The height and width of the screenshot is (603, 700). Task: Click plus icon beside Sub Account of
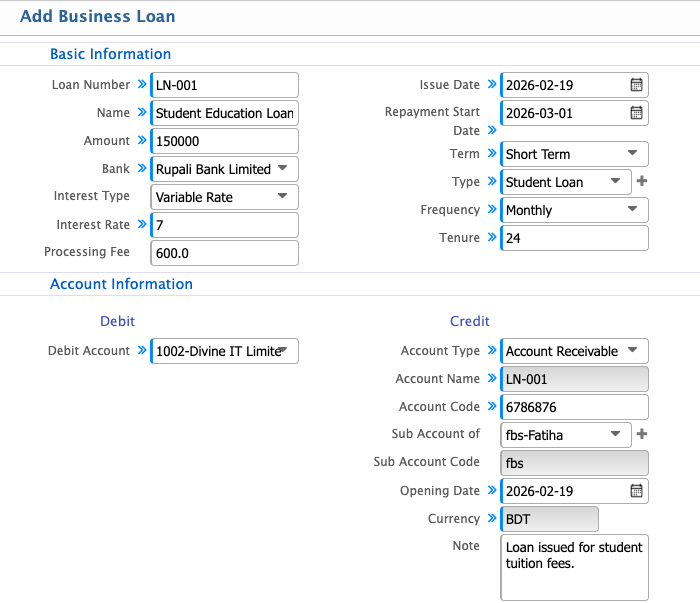pos(642,435)
